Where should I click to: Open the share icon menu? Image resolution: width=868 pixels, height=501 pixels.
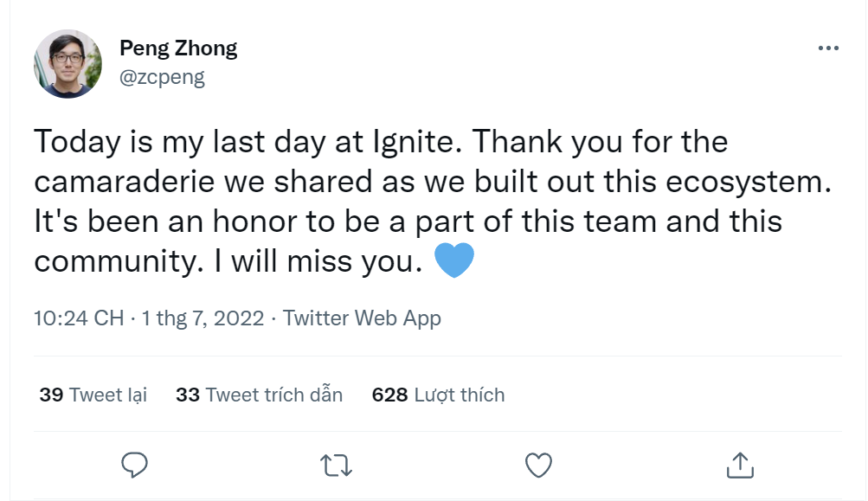click(741, 465)
